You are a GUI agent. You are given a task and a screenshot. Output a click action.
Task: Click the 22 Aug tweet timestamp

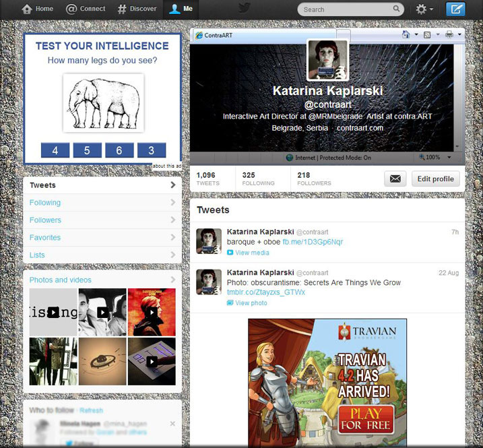click(449, 273)
